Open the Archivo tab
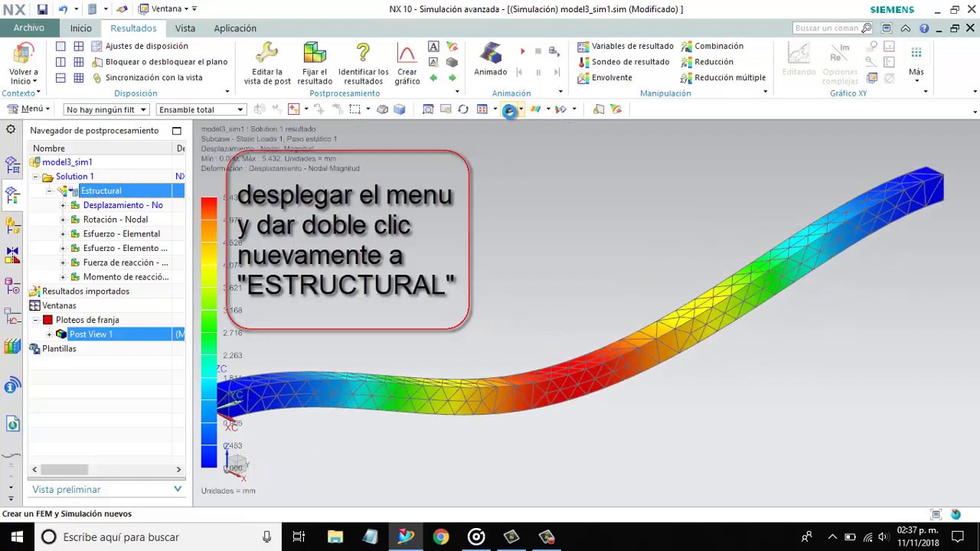 [29, 28]
